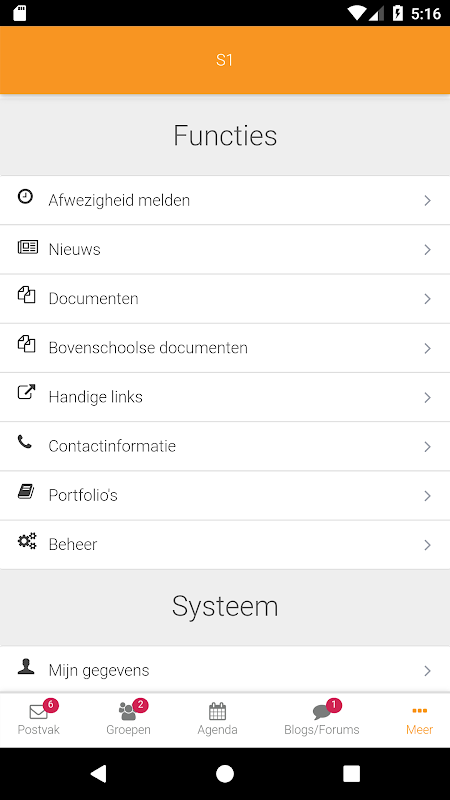Tap the external link icon for Handige links
450x800 pixels.
pos(27,392)
